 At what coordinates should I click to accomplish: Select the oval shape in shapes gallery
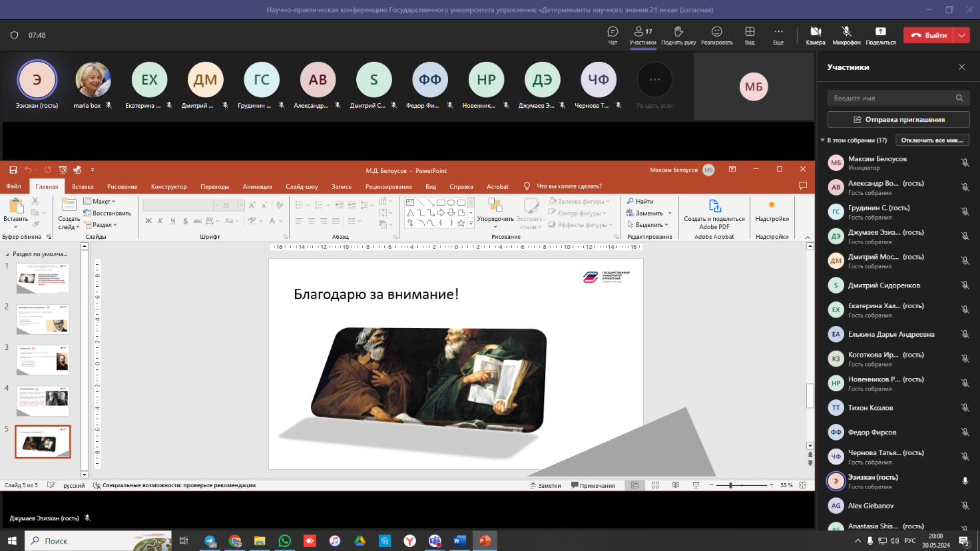(451, 202)
